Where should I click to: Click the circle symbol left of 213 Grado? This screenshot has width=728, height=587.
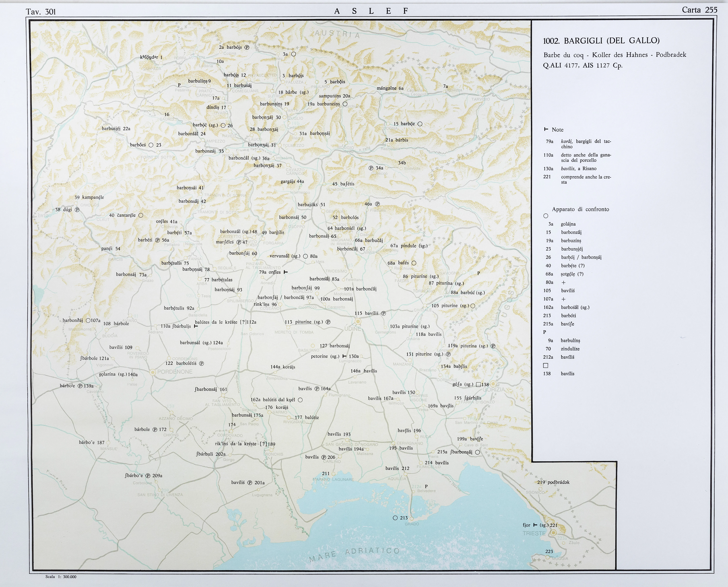[395, 518]
